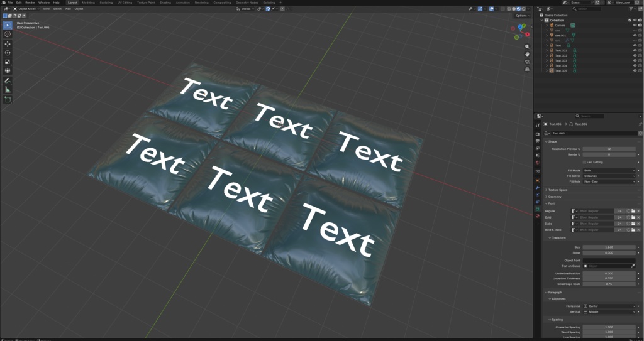The height and width of the screenshot is (341, 644).
Task: Select the Scale tool
Action: click(8, 62)
